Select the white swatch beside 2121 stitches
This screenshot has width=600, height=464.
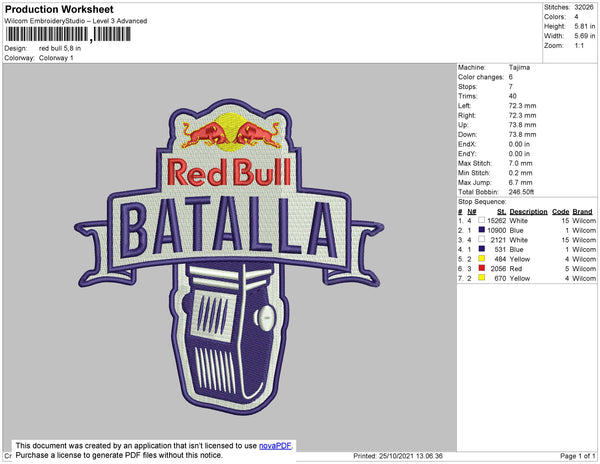(481, 239)
